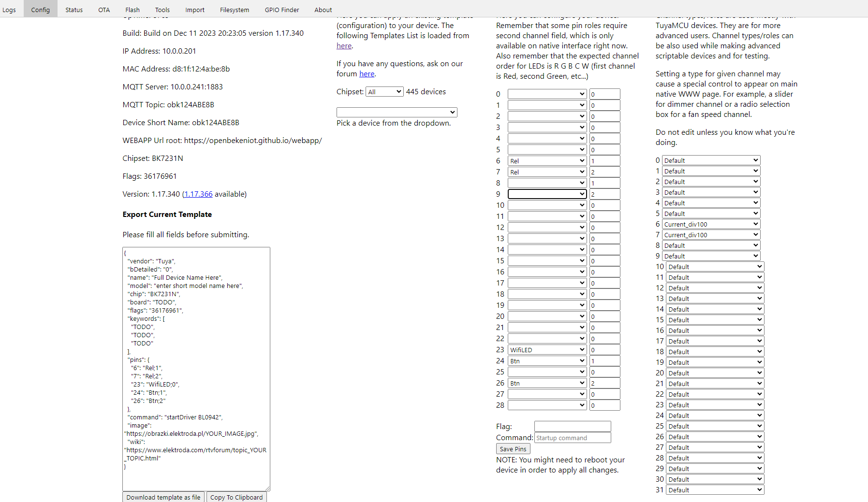Click the Export Current Template heading
This screenshot has height=502, width=868.
click(x=167, y=215)
